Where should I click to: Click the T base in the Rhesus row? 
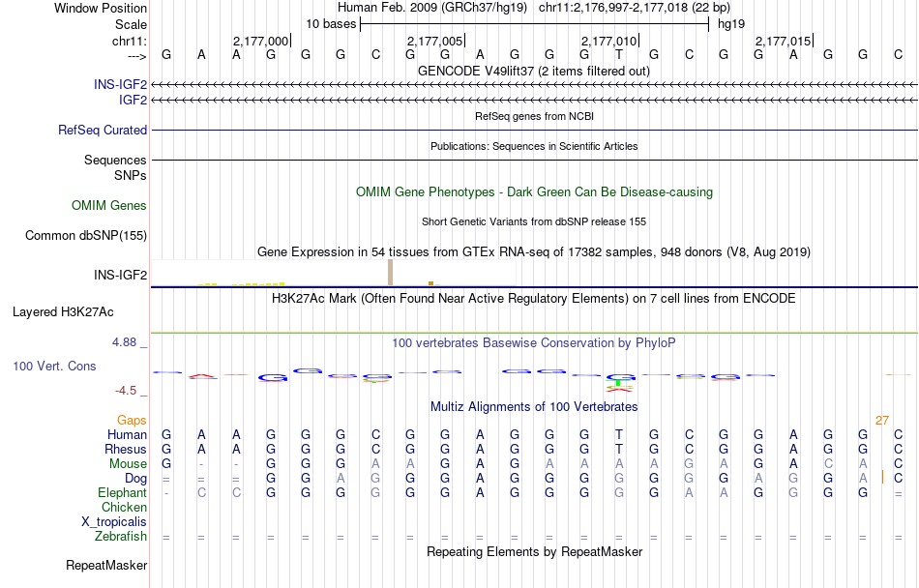coord(619,449)
